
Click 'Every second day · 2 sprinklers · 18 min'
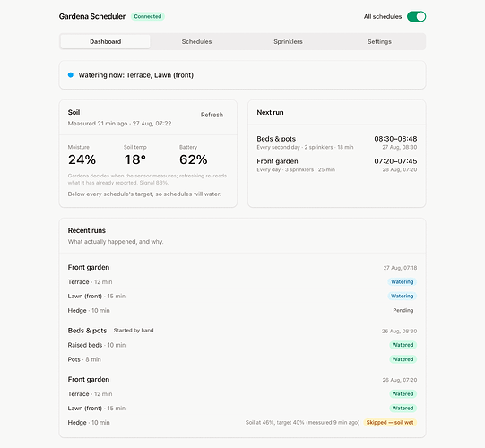point(305,147)
